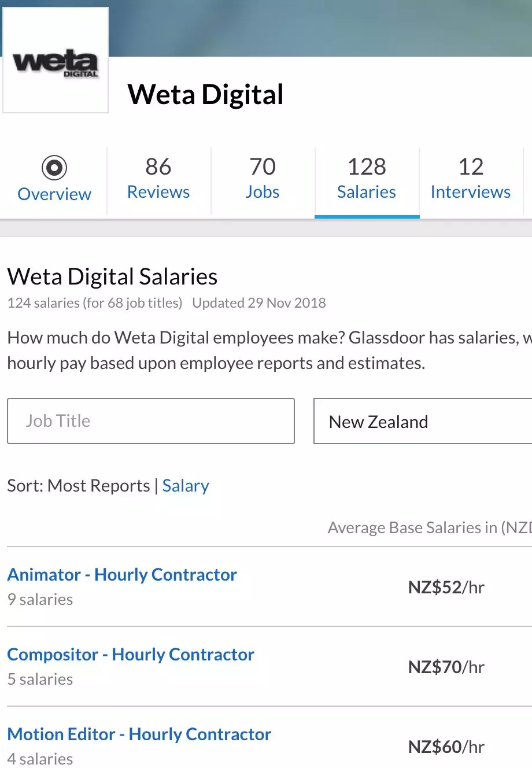Open Compositor - Hourly Contractor salary details
This screenshot has width=532, height=768.
(131, 655)
